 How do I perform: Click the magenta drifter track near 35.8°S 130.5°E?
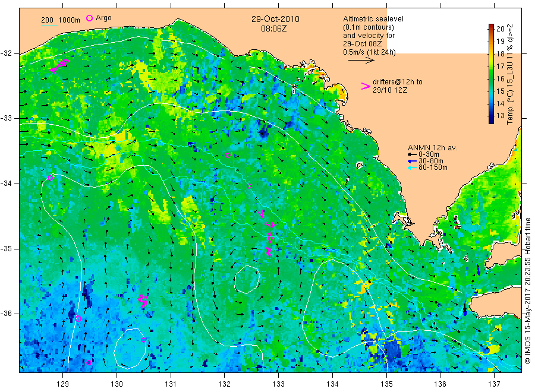pos(143,301)
